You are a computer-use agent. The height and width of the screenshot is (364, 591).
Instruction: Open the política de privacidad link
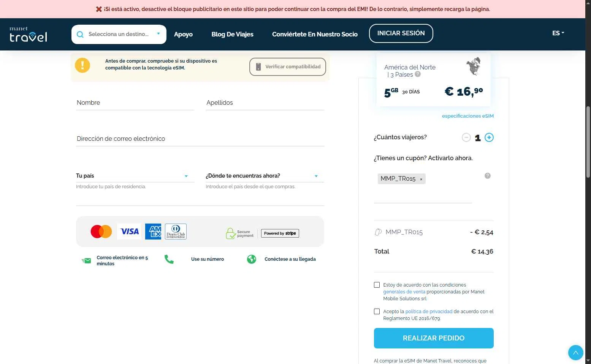(x=429, y=311)
